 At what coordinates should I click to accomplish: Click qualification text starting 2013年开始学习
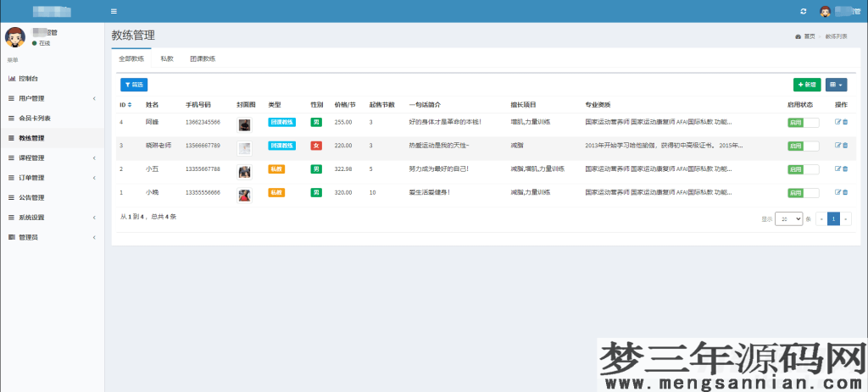coord(664,146)
